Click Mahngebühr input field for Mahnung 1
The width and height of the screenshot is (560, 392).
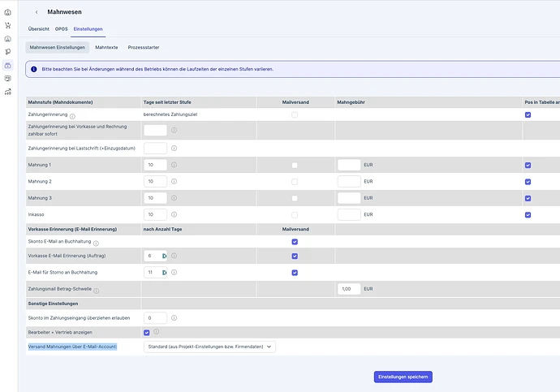point(349,165)
